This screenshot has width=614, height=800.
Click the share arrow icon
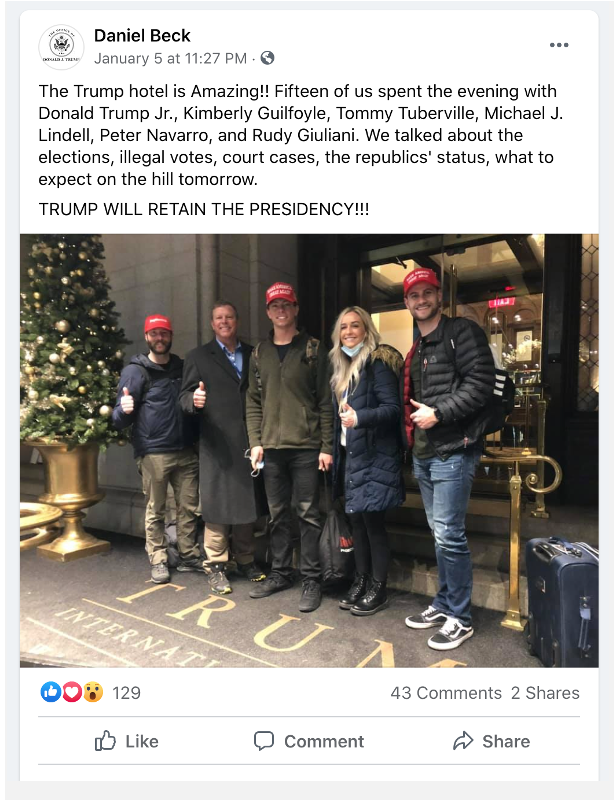[463, 741]
